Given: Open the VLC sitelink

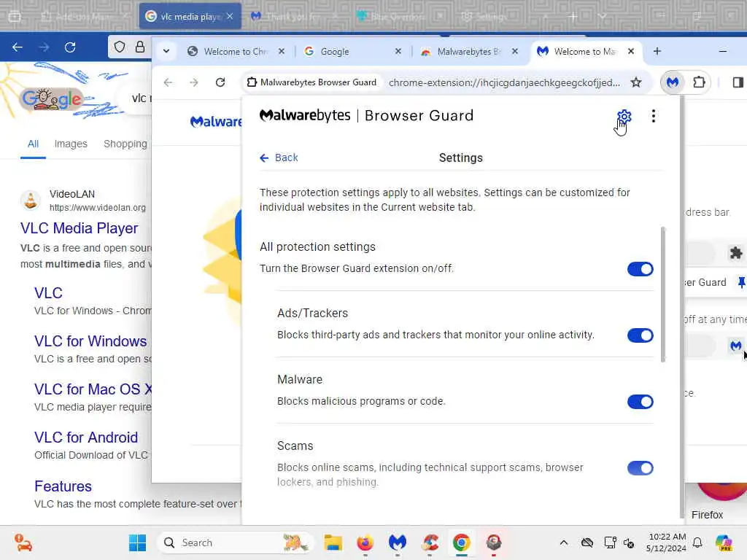Looking at the screenshot, I should coord(48,293).
